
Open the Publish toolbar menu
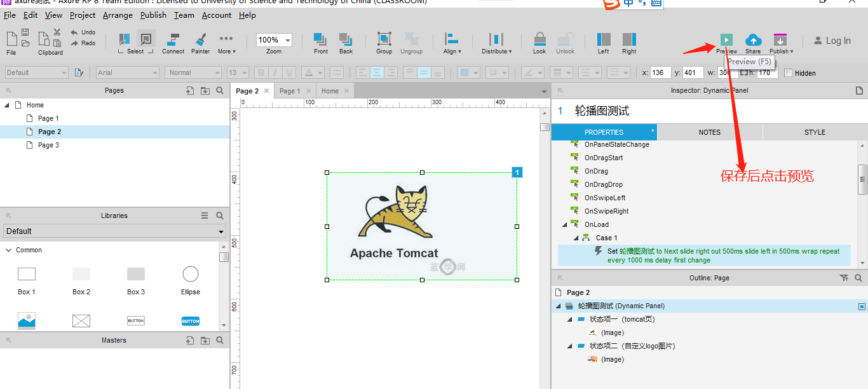click(781, 43)
